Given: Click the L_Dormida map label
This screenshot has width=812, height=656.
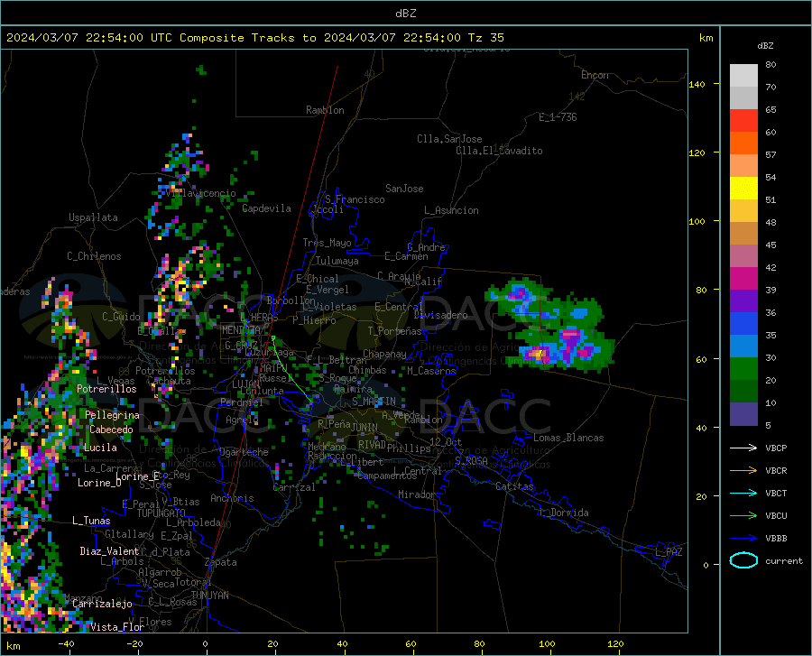Looking at the screenshot, I should (563, 513).
